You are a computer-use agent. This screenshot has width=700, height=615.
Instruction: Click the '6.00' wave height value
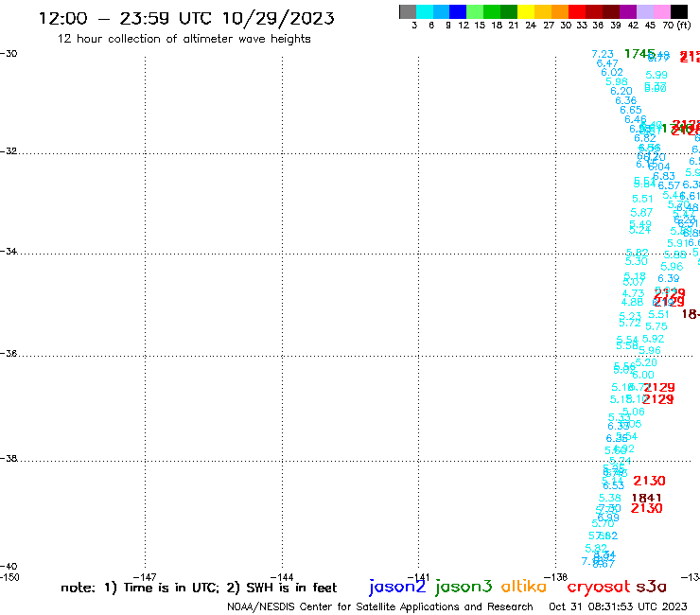coord(643,376)
